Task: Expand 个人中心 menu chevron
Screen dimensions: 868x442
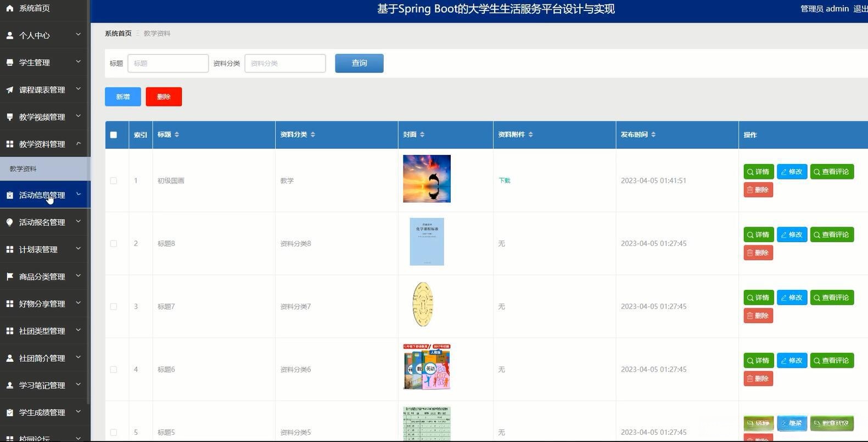Action: [x=78, y=35]
